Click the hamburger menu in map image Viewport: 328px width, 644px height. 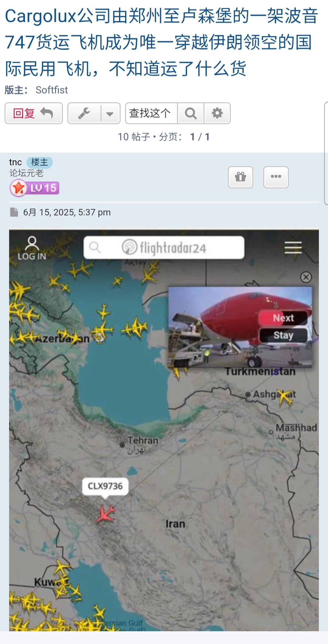tap(293, 248)
